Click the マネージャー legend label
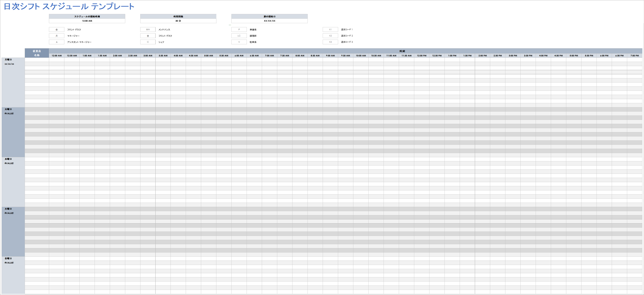This screenshot has height=295, width=644. pyautogui.click(x=73, y=36)
